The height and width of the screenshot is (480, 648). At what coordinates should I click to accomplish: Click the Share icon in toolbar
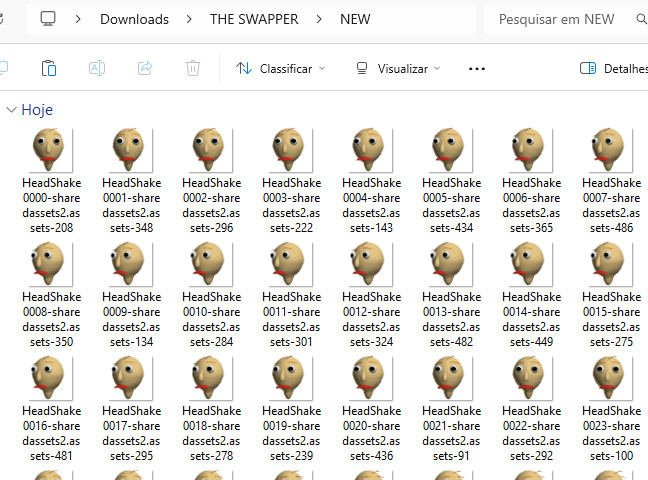coord(145,68)
